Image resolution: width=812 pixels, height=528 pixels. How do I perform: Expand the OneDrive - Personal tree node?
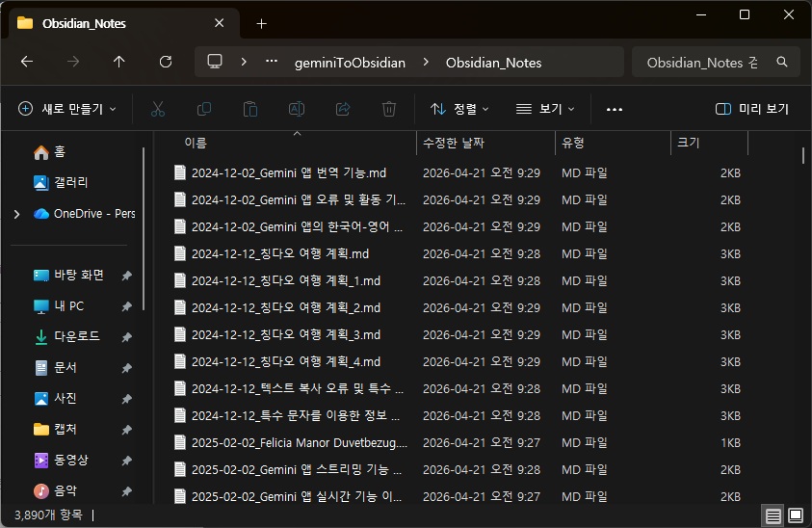point(16,214)
